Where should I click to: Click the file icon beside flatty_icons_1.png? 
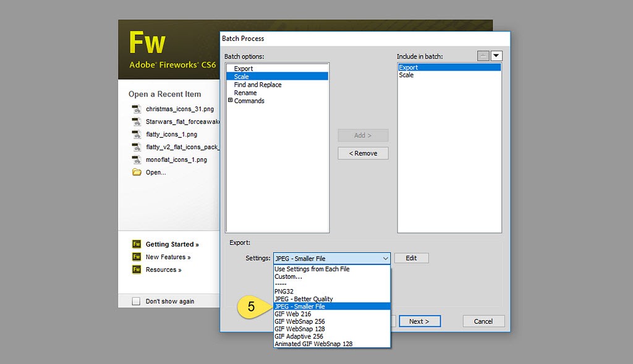(x=137, y=134)
